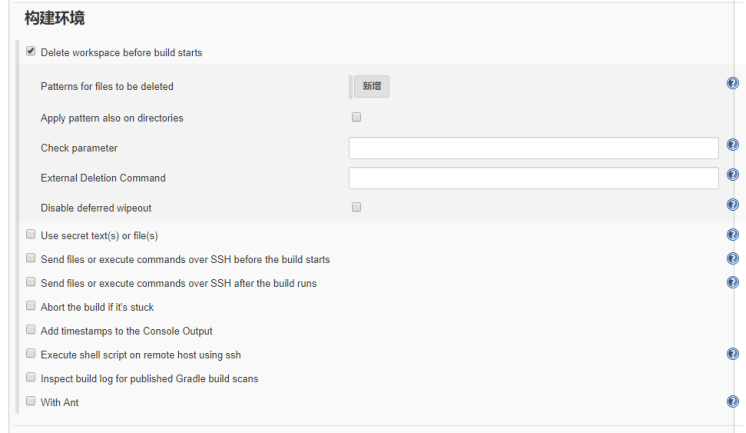Open help icon for With Ant
Screen dimensions: 746x433
coord(733,402)
